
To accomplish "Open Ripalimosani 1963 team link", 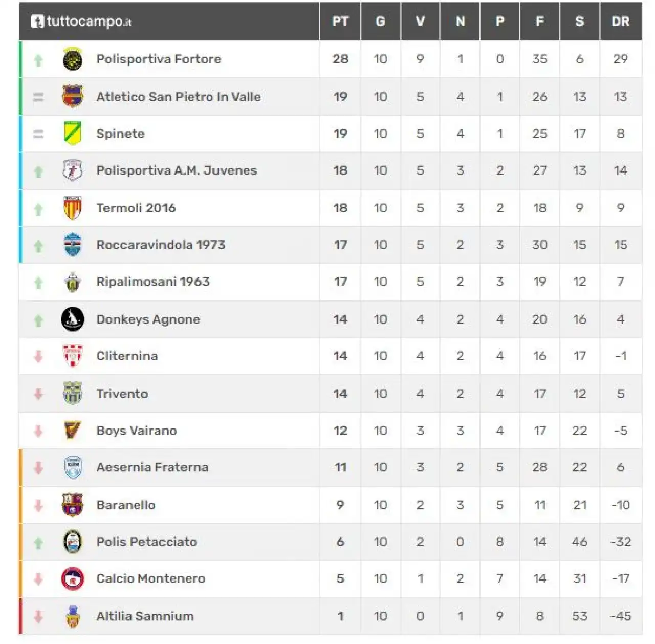I will pyautogui.click(x=153, y=282).
